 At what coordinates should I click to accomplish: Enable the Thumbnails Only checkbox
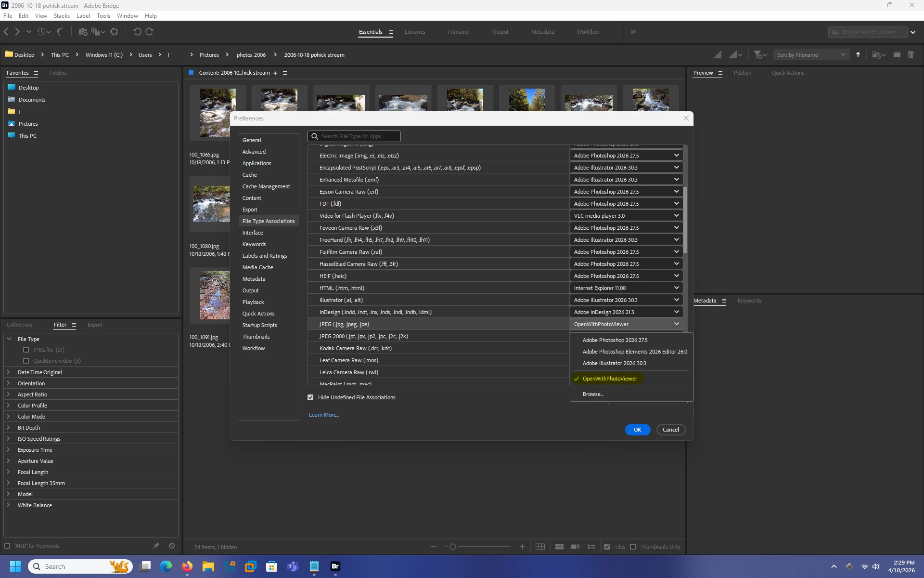(x=633, y=547)
